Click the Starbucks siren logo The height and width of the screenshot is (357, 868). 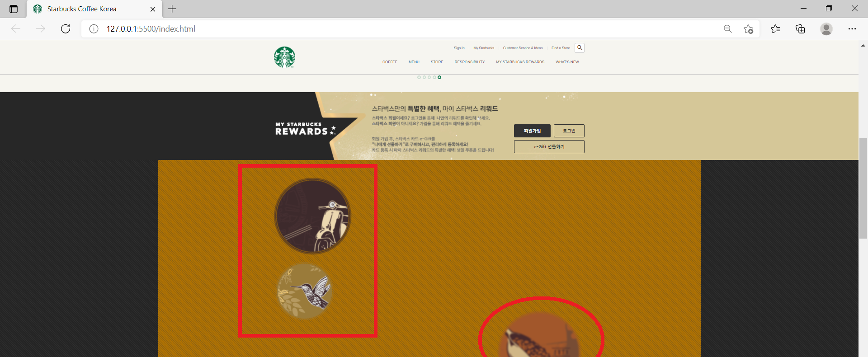[x=284, y=57]
